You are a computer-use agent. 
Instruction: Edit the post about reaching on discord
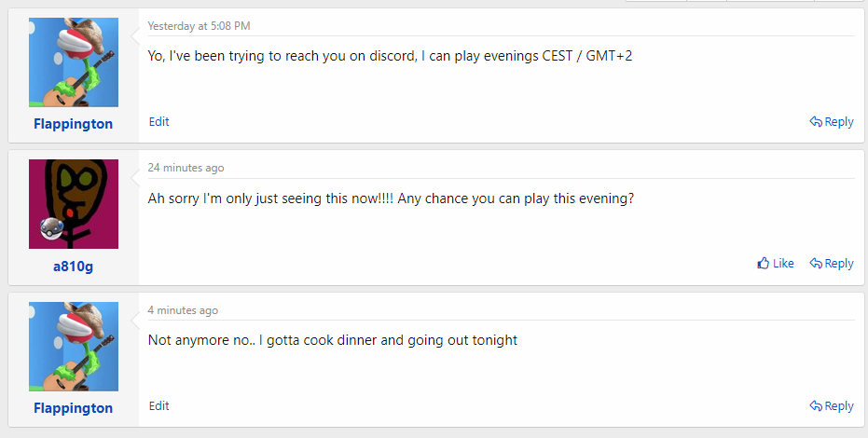pyautogui.click(x=158, y=121)
